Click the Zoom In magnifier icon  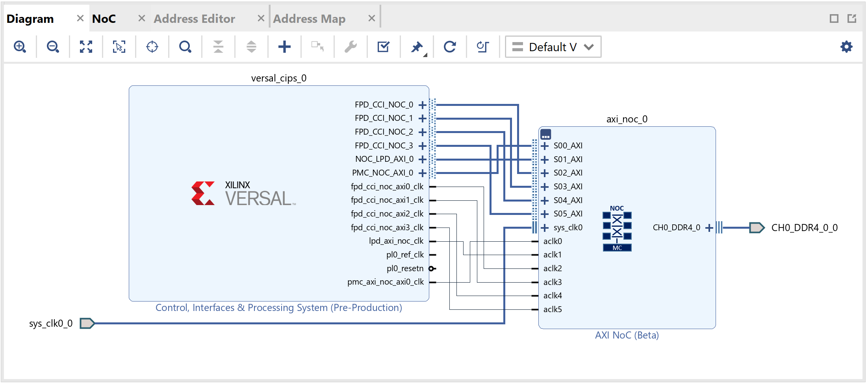pyautogui.click(x=20, y=47)
